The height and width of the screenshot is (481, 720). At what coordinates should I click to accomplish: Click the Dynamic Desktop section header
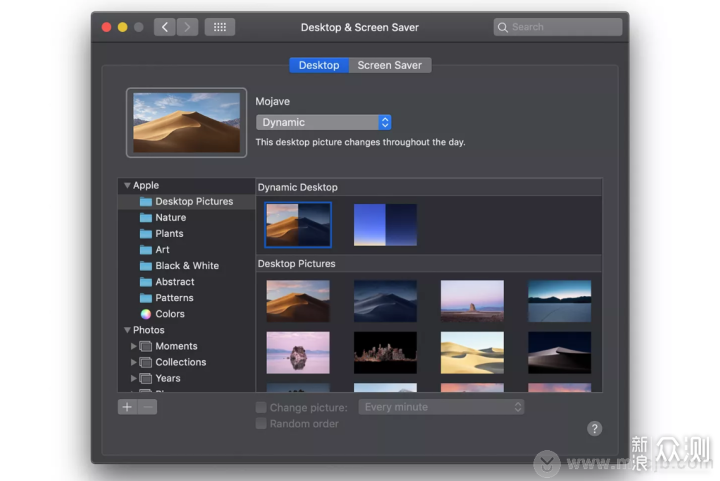pyautogui.click(x=298, y=187)
